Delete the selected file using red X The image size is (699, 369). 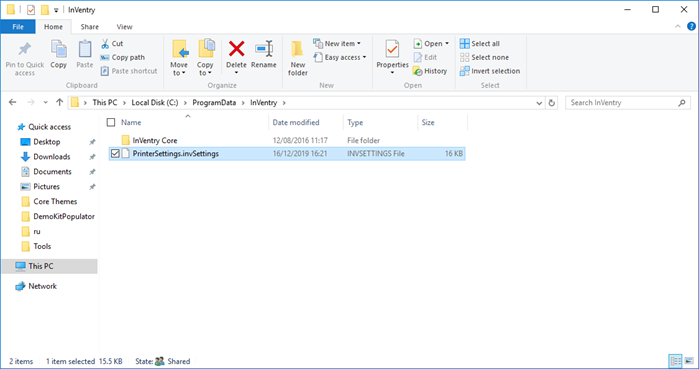click(x=236, y=57)
